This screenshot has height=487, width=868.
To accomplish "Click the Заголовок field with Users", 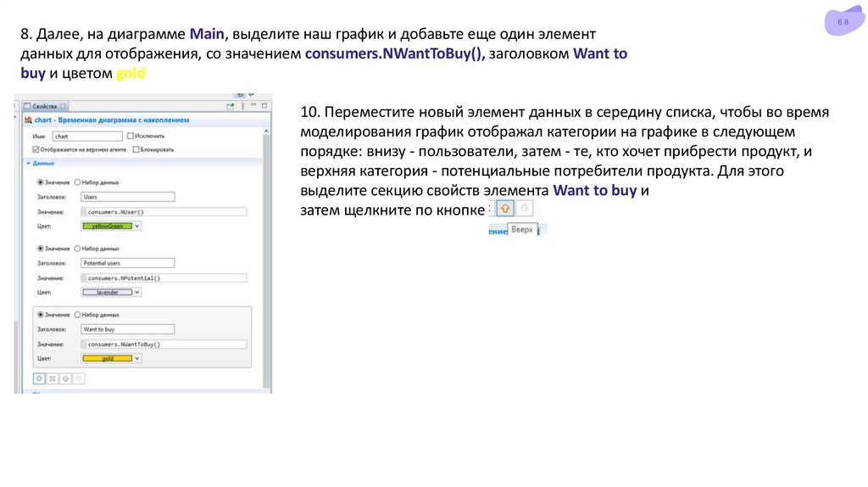I will coord(128,197).
